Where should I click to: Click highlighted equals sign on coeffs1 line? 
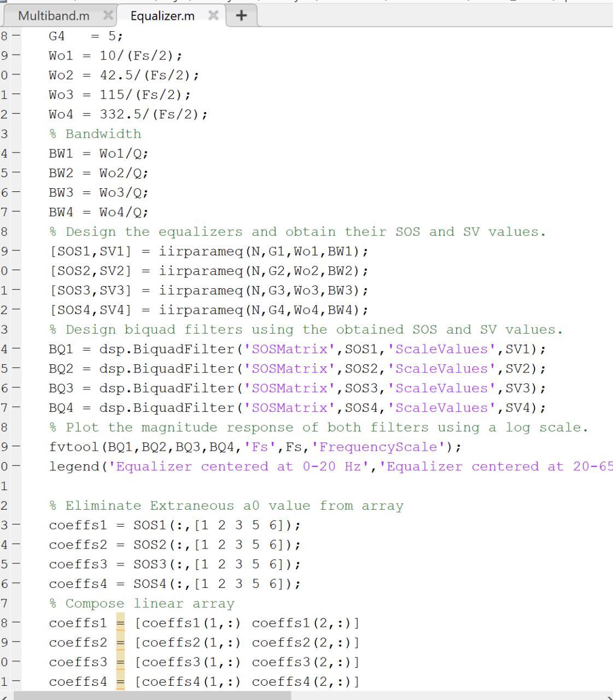pyautogui.click(x=120, y=623)
